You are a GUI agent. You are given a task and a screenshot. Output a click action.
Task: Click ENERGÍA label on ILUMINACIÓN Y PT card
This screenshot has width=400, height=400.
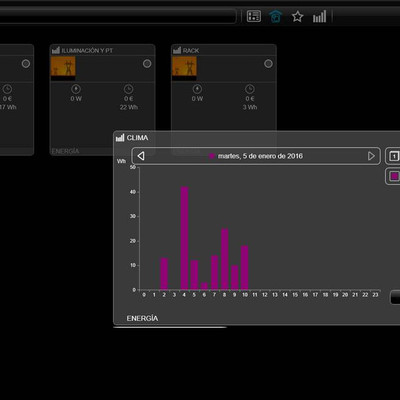coord(65,151)
